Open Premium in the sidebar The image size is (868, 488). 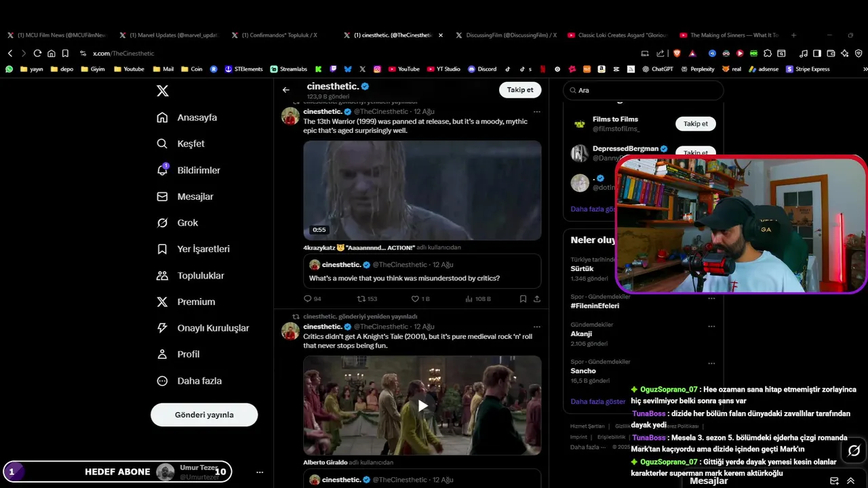pos(185,302)
